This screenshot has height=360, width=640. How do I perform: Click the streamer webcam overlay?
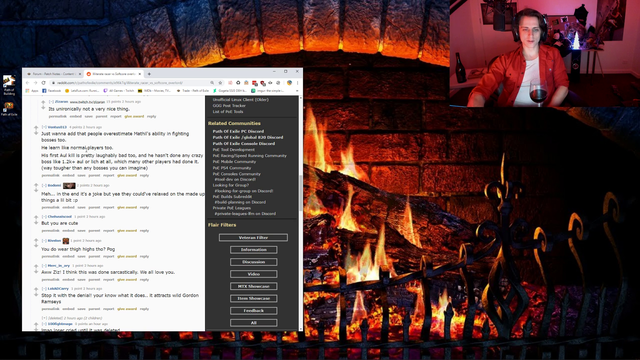[x=544, y=53]
